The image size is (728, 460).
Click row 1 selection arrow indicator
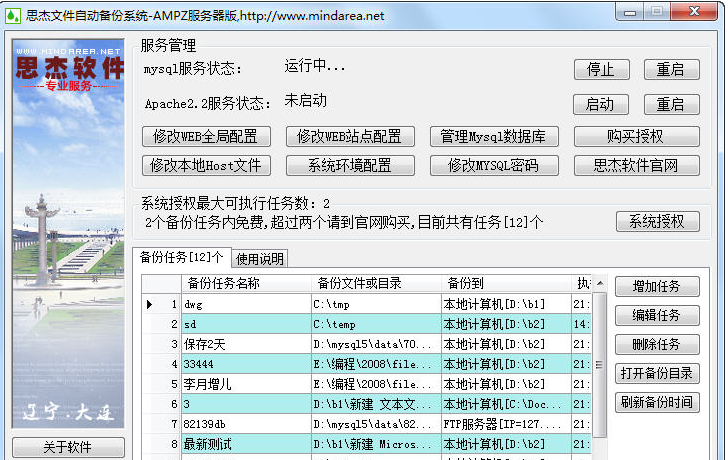pos(149,305)
